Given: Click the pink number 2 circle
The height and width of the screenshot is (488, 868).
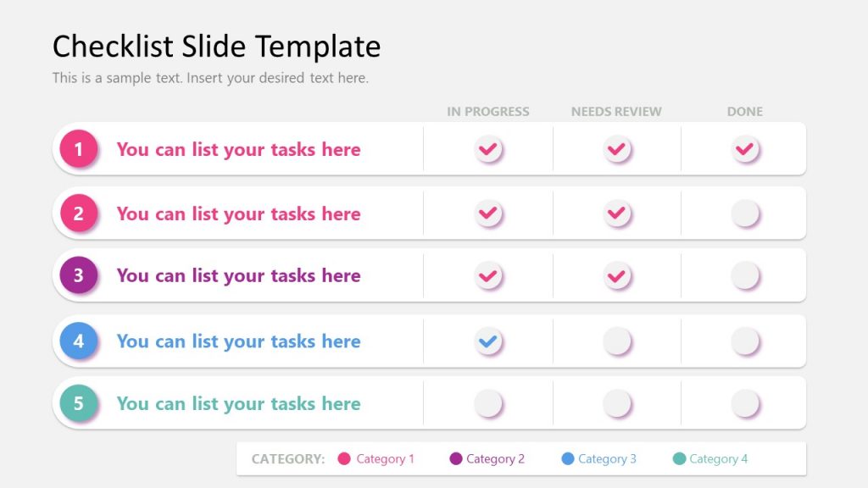Looking at the screenshot, I should [79, 213].
